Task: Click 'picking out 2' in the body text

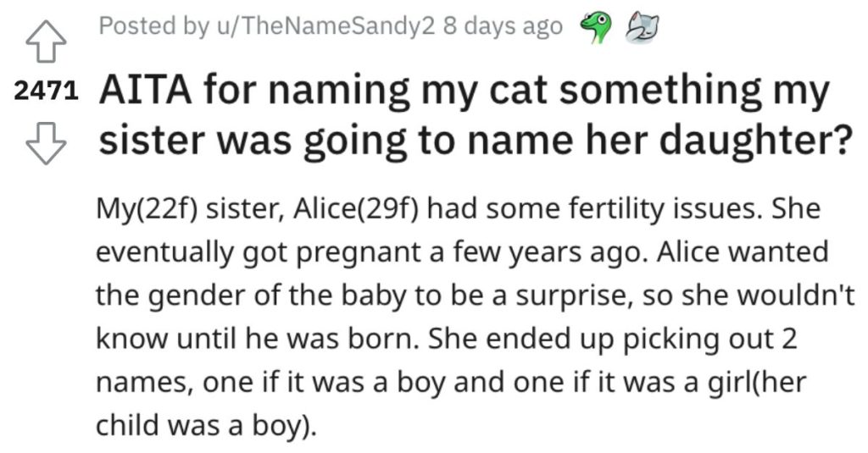Action: [710, 339]
